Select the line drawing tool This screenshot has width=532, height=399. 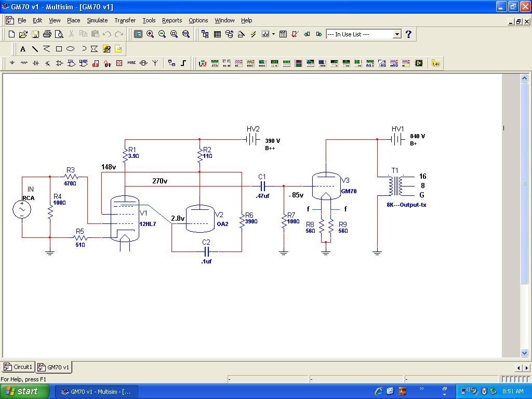pos(35,49)
